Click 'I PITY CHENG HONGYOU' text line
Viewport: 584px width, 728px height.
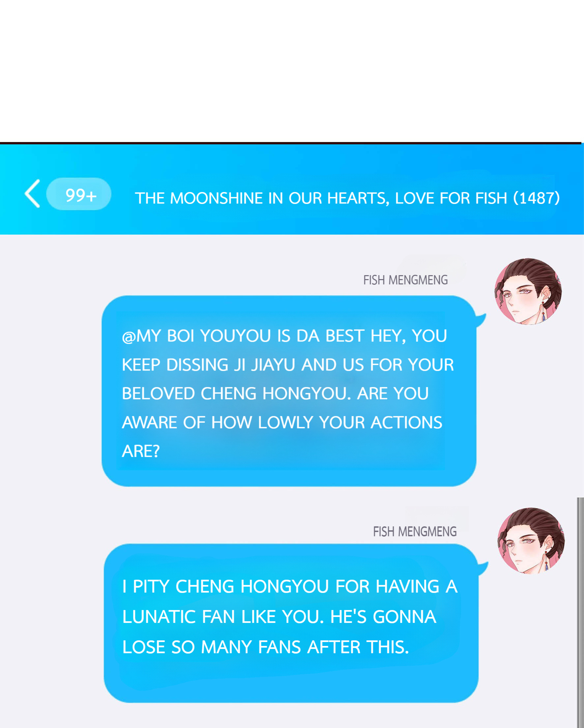tap(290, 587)
